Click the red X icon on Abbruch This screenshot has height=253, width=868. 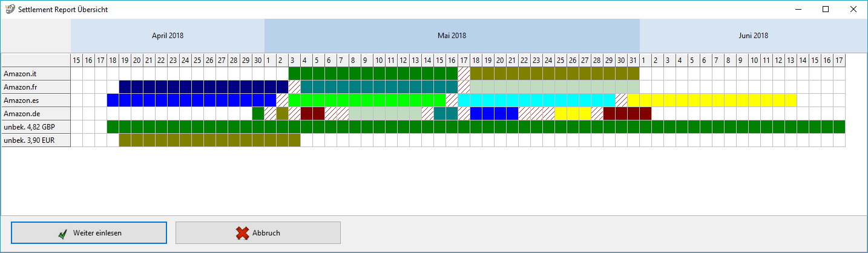pos(243,233)
